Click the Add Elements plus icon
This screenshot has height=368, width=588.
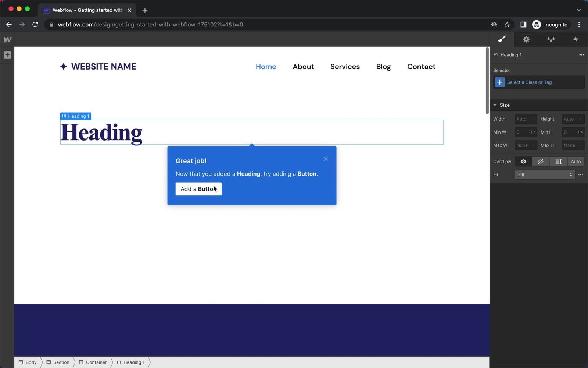click(x=7, y=54)
